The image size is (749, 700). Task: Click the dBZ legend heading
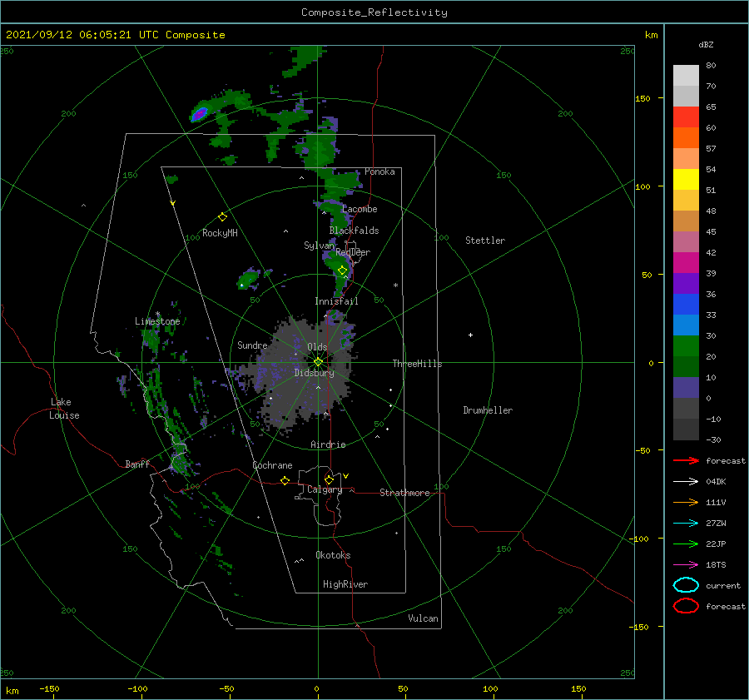click(706, 44)
